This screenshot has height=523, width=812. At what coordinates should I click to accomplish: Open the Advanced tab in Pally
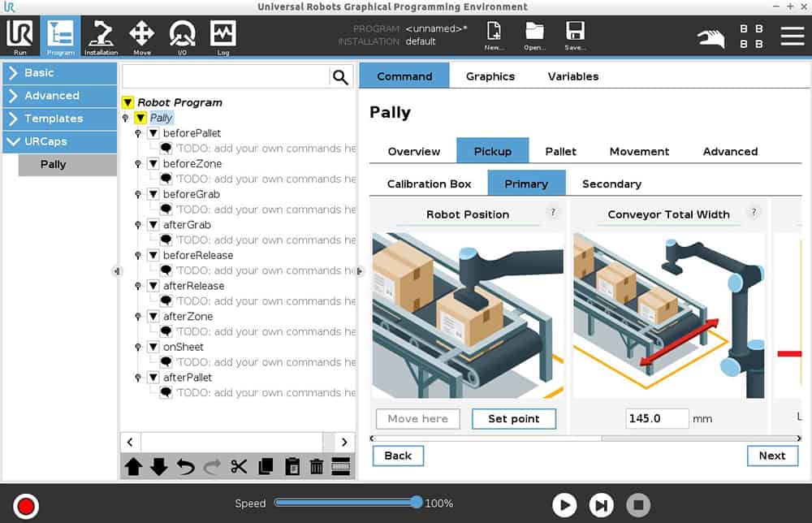[730, 151]
